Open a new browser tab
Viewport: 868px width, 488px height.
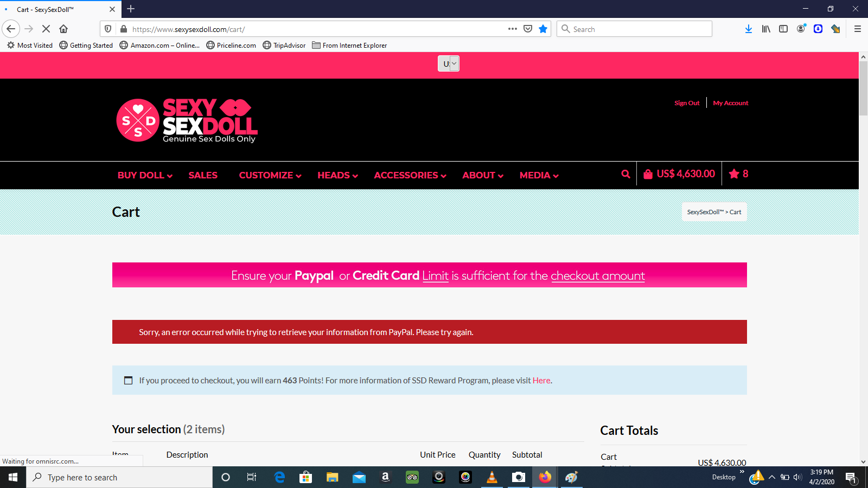click(x=131, y=9)
